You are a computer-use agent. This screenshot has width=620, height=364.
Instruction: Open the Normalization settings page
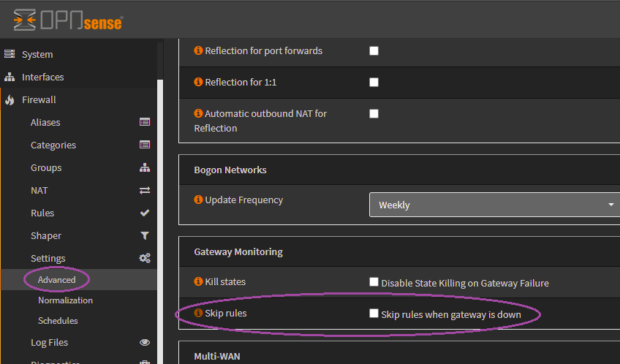point(65,300)
